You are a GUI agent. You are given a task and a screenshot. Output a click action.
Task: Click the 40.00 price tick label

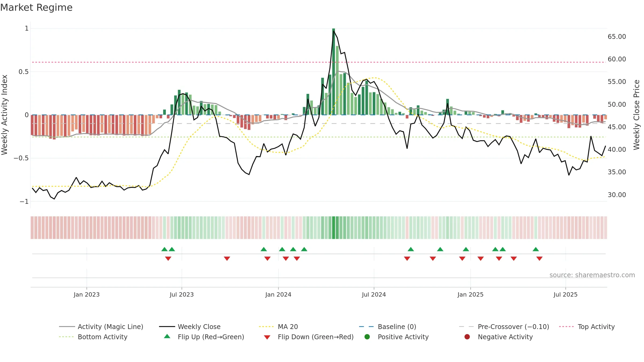617,149
